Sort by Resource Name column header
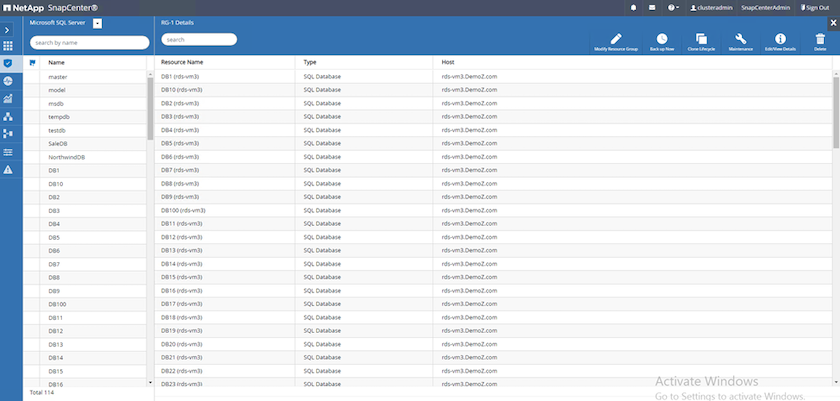 pyautogui.click(x=182, y=62)
